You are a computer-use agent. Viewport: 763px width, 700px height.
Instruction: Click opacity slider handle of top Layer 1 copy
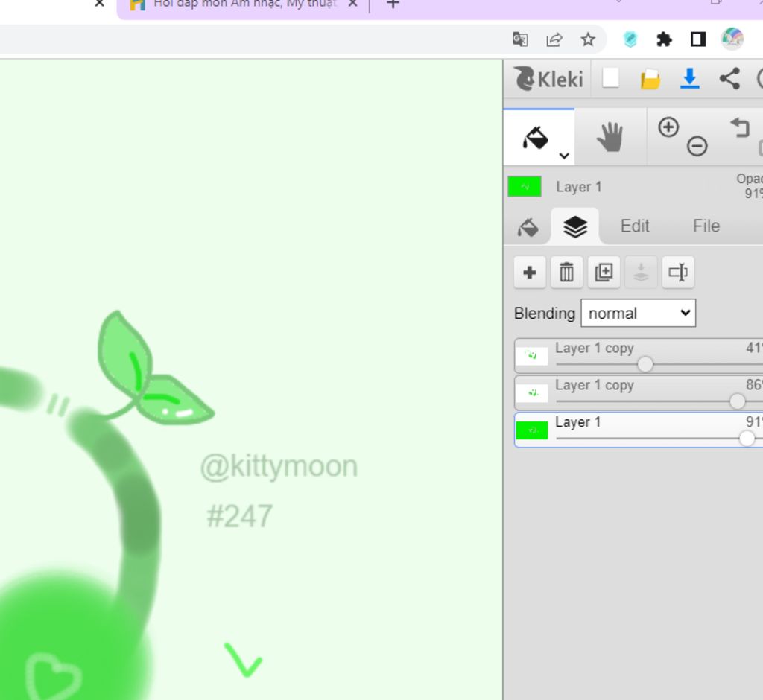(x=645, y=364)
